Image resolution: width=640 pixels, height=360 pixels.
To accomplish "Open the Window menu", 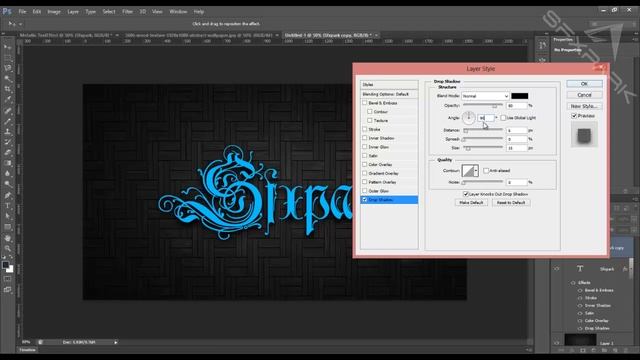I will pyautogui.click(x=178, y=11).
